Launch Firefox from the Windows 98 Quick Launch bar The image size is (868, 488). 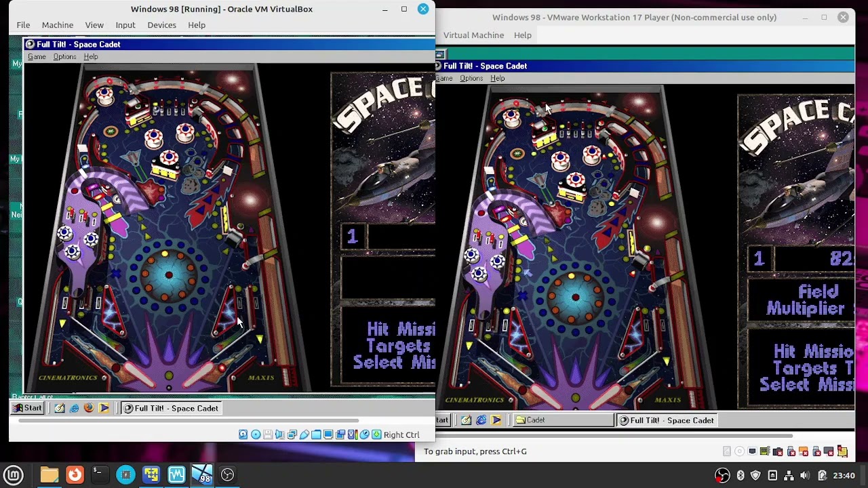(x=87, y=408)
